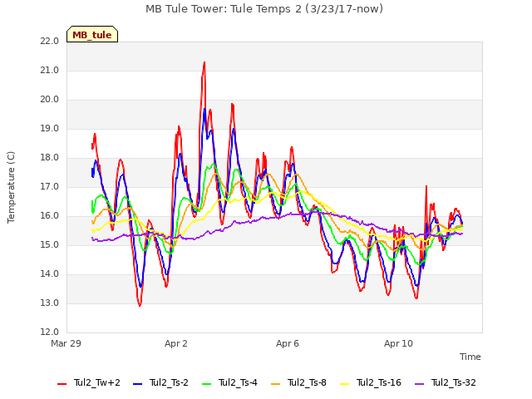
Task: Click the 14.0 y-axis tick label
Action: [x=50, y=273]
